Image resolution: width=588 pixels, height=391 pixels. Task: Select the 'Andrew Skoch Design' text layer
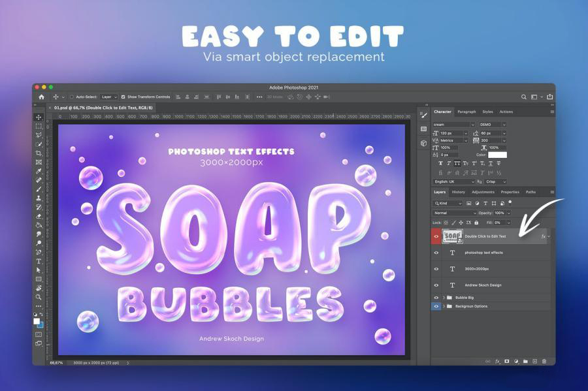coord(483,285)
